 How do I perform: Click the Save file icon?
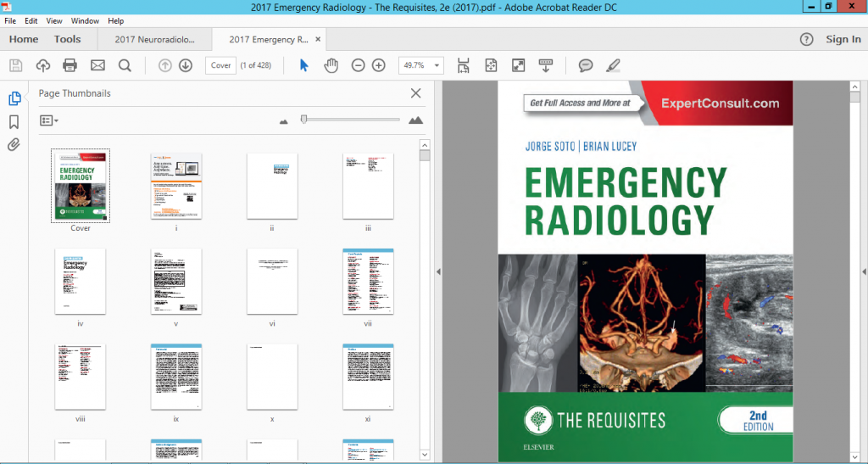[16, 65]
